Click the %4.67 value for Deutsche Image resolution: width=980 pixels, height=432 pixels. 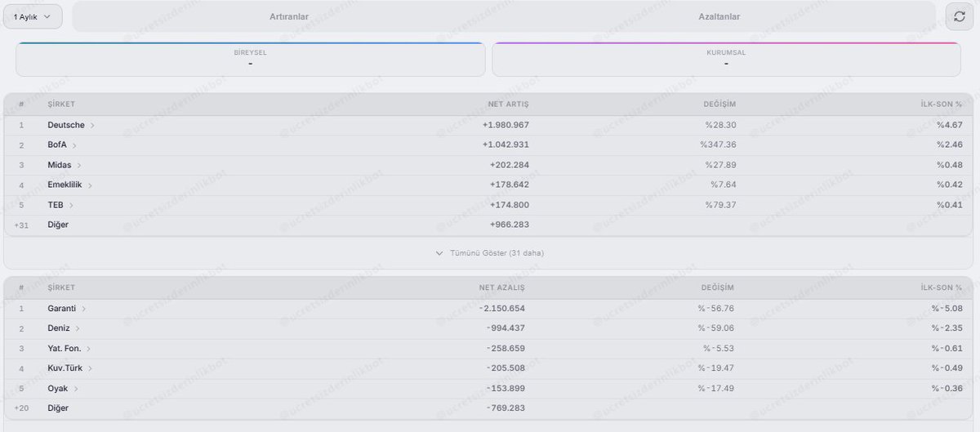[x=950, y=125]
